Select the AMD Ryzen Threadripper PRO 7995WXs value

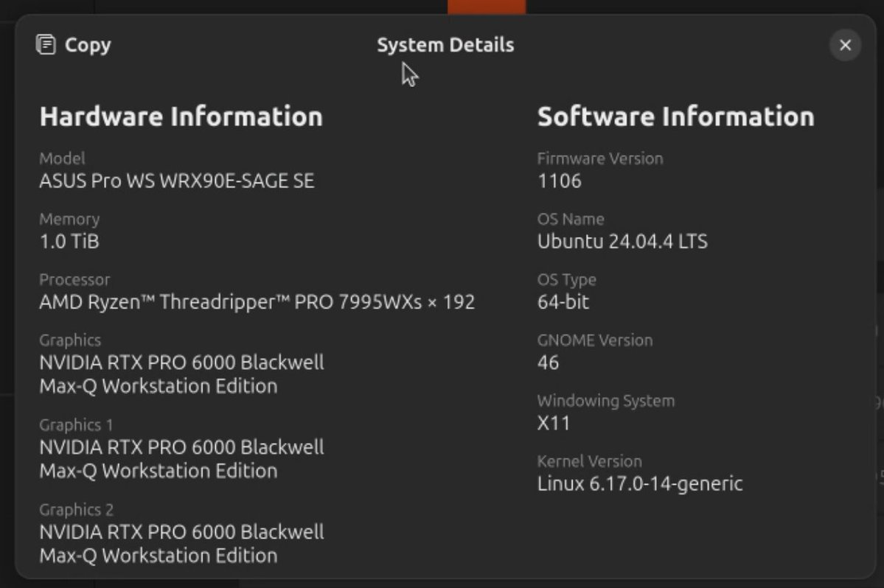[x=257, y=302]
